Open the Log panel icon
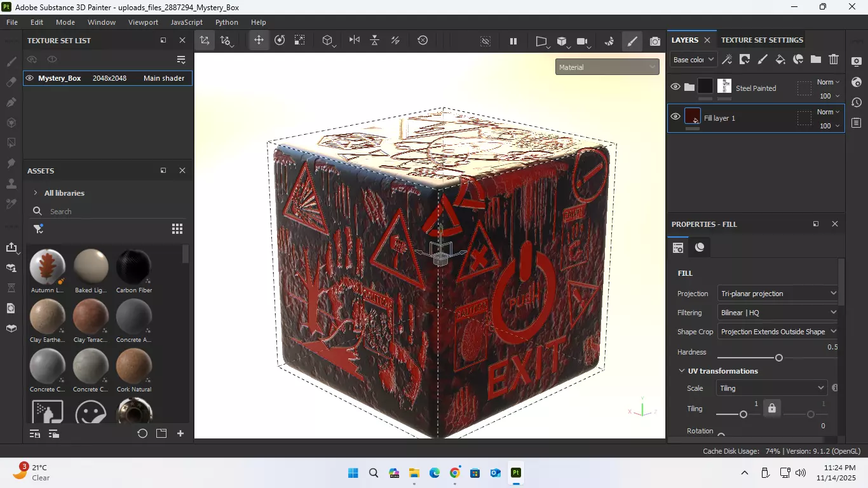868x488 pixels. tap(857, 123)
